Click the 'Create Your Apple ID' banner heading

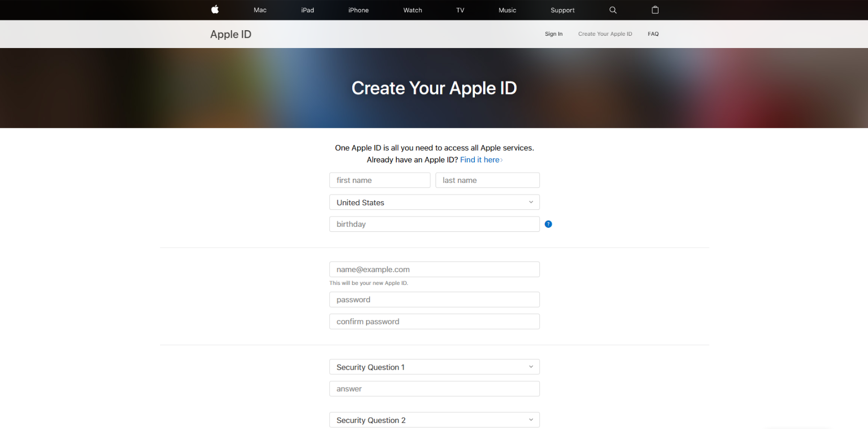click(x=434, y=88)
